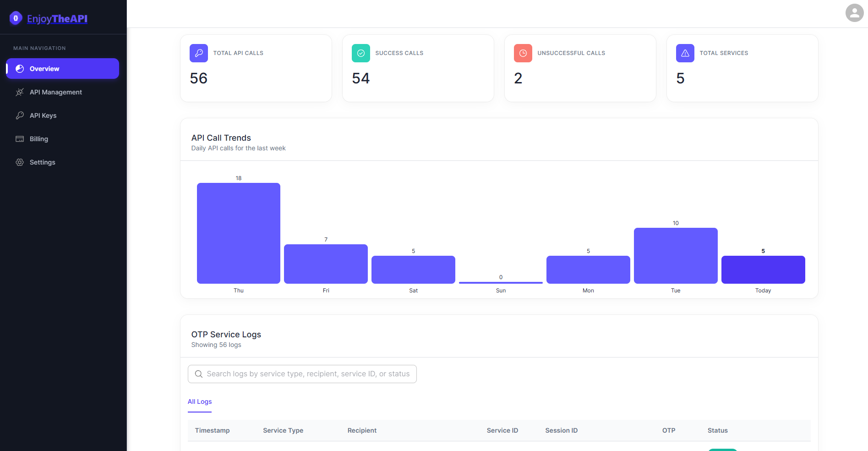Focus the logs search input field

coord(308,374)
